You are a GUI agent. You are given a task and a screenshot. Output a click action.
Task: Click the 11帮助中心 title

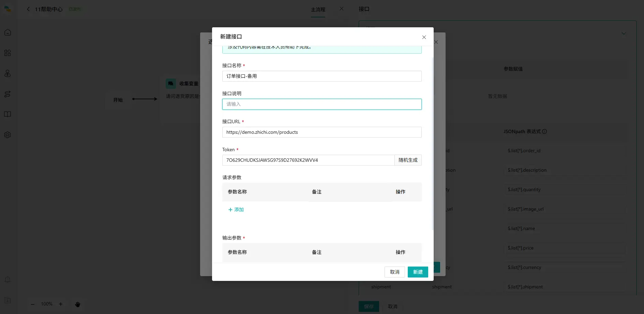coord(49,9)
